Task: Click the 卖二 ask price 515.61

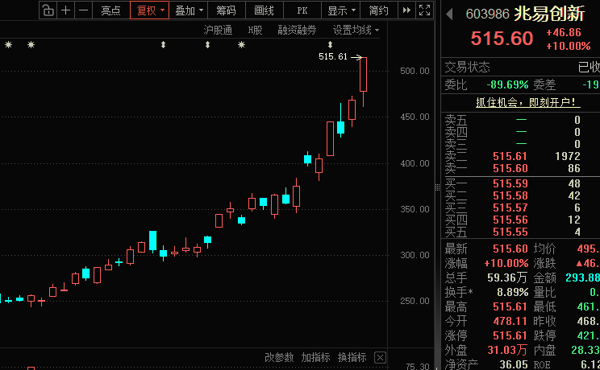Action: [x=510, y=156]
